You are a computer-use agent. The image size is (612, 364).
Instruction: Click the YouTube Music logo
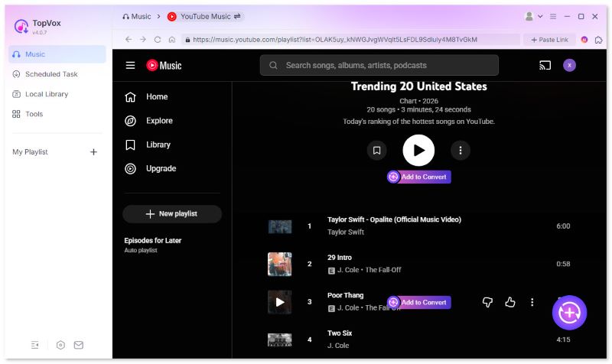[164, 65]
